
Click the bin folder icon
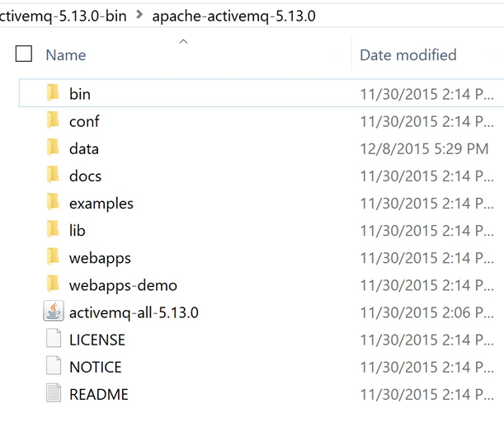point(54,93)
